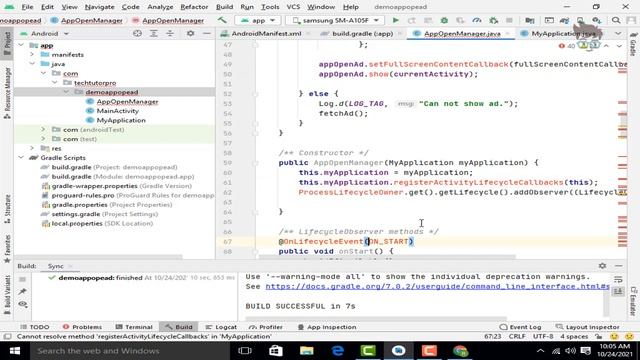Open the docs.gradle.org userguide link
Viewport: 640px width, 360px height.
[x=438, y=287]
